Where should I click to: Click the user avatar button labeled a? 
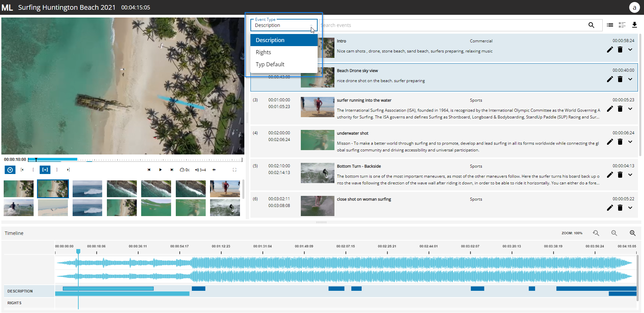point(634,7)
